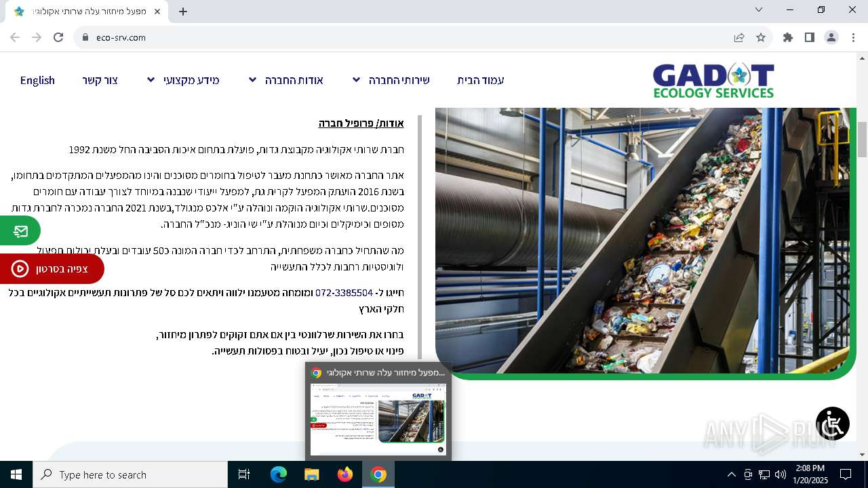This screenshot has height=488, width=868.
Task: Open the צור קשר contact page
Action: (x=100, y=80)
